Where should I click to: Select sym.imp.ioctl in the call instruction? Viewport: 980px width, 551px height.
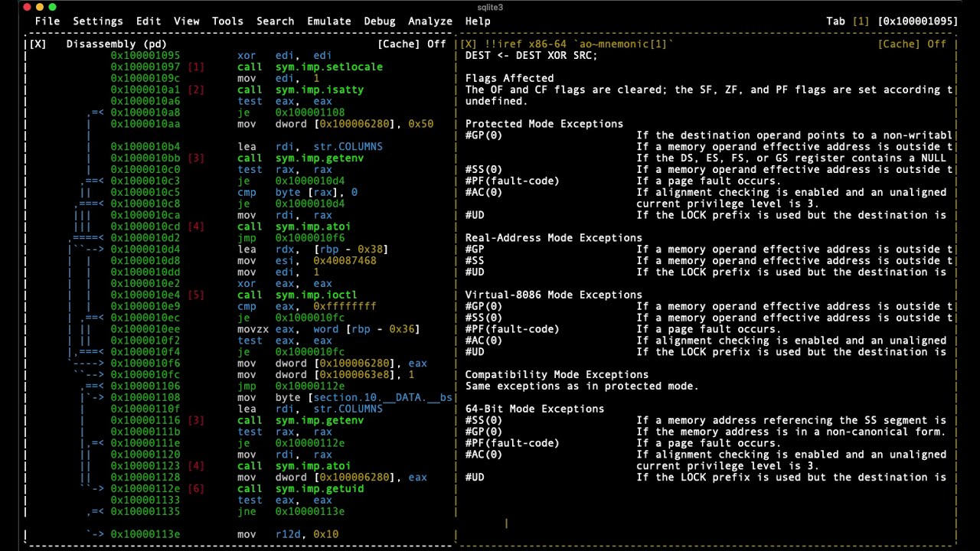point(317,295)
